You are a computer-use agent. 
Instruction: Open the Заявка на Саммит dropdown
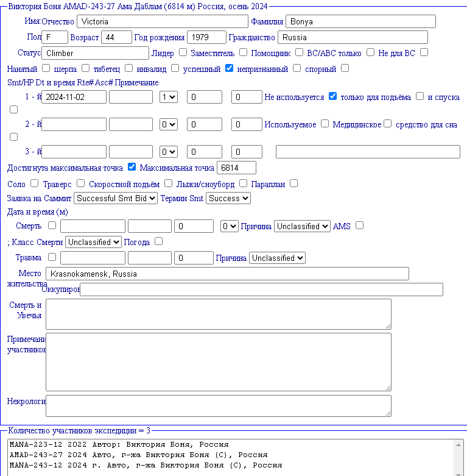(x=116, y=198)
